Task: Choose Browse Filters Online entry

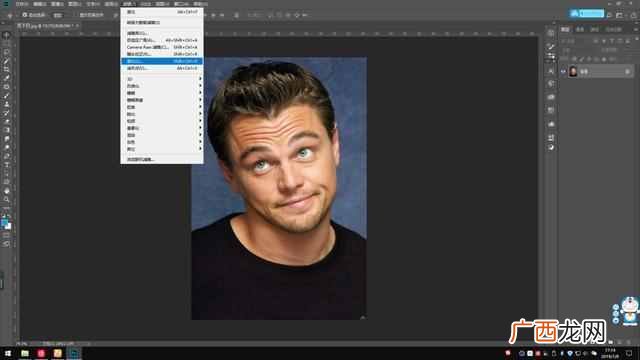Action: 162,160
